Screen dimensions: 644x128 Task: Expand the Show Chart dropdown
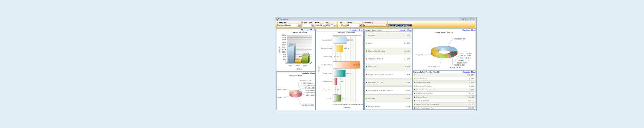pyautogui.click(x=313, y=26)
